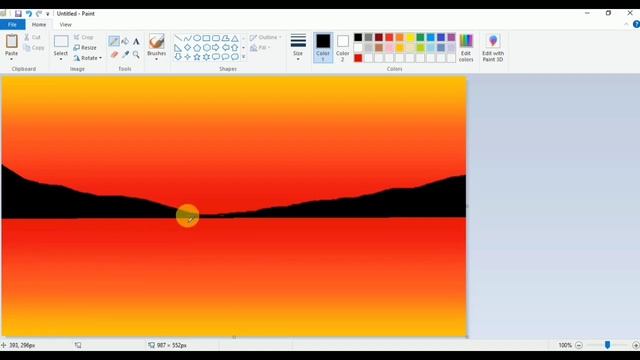640x360 pixels.
Task: Select the Five-point star shape
Action: pyautogui.click(x=197, y=57)
